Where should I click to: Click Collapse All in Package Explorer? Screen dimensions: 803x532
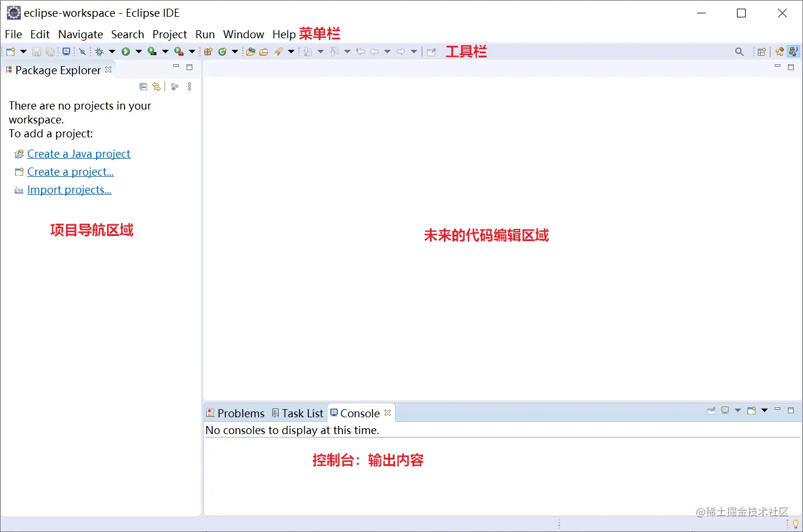[x=143, y=87]
